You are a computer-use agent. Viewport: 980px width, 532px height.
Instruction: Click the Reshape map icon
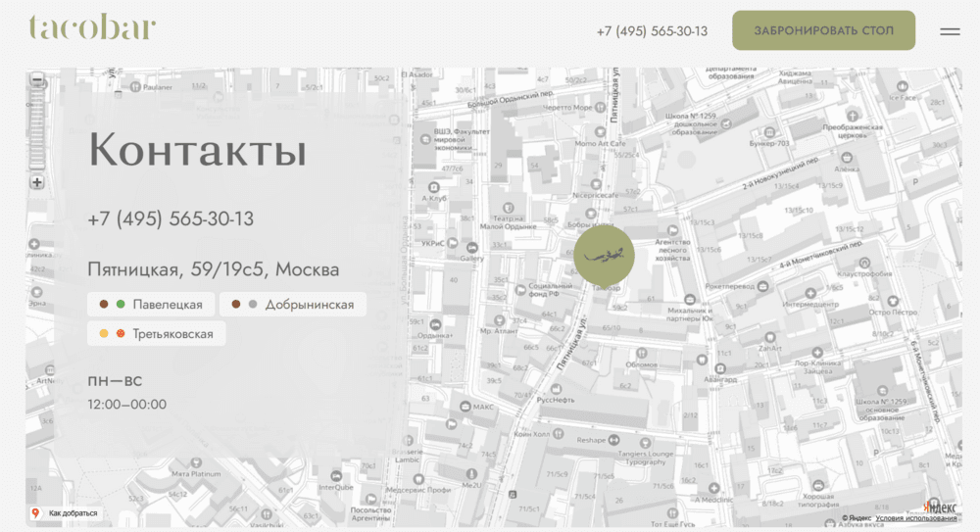613,440
